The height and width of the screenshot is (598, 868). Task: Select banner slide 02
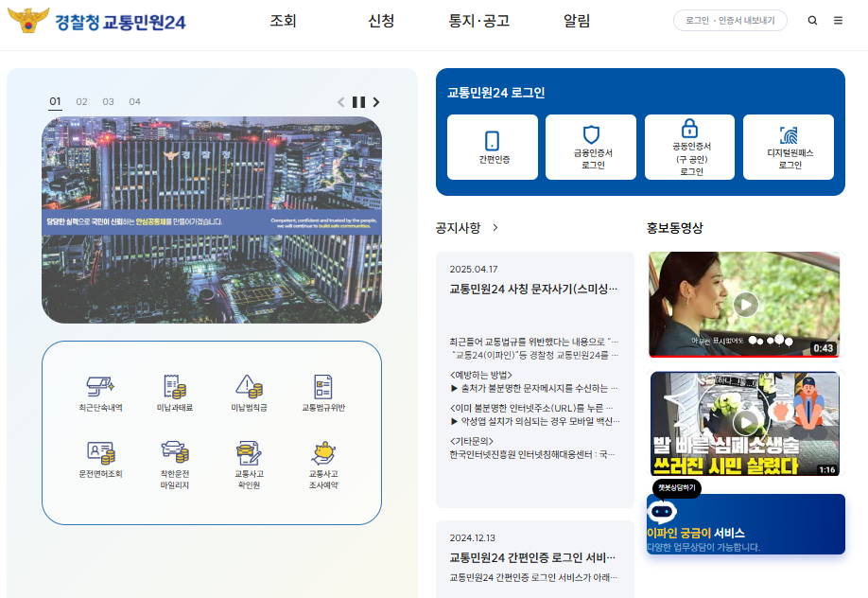tap(81, 101)
